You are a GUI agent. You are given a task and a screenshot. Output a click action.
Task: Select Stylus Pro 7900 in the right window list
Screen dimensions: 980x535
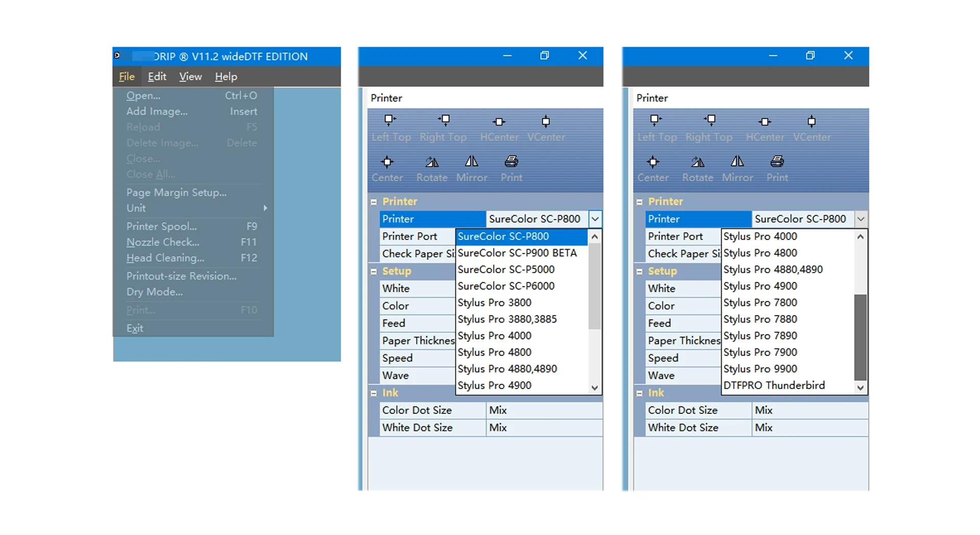(x=788, y=353)
